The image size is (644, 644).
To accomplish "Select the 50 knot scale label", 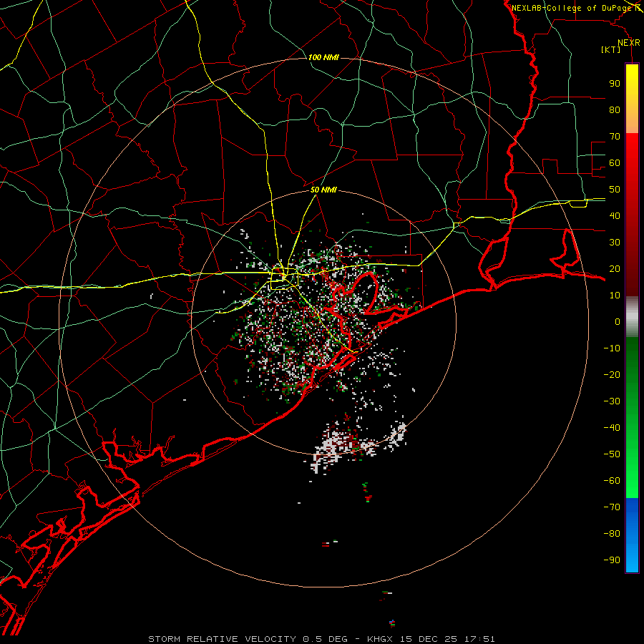I will pyautogui.click(x=615, y=190).
